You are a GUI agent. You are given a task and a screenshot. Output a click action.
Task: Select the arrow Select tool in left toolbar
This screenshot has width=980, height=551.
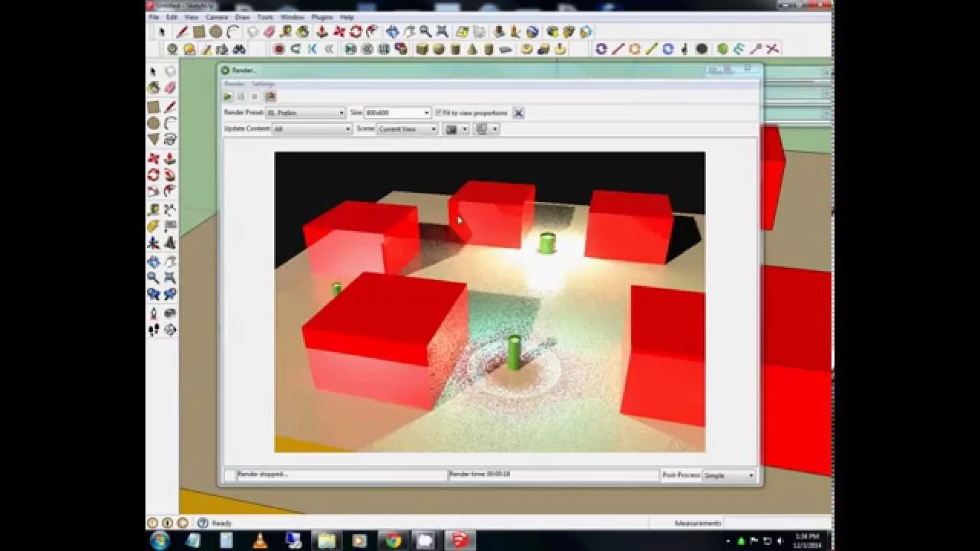[x=153, y=71]
